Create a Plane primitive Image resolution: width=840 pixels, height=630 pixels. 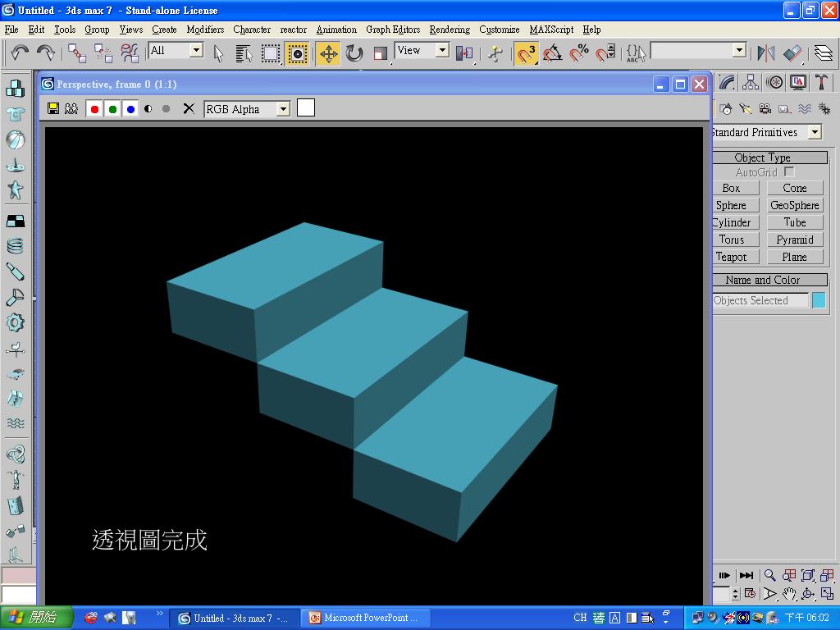pyautogui.click(x=794, y=257)
